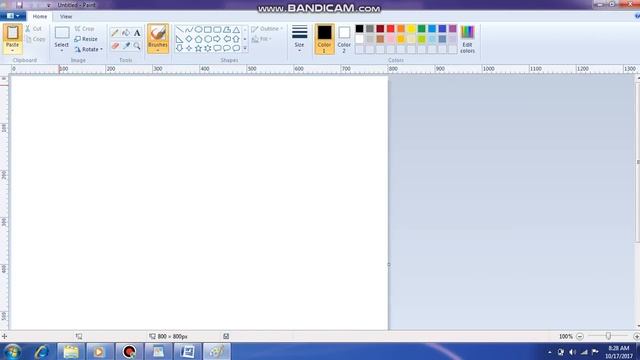The image size is (640, 360).
Task: Click the Crop button
Action: pyautogui.click(x=84, y=29)
